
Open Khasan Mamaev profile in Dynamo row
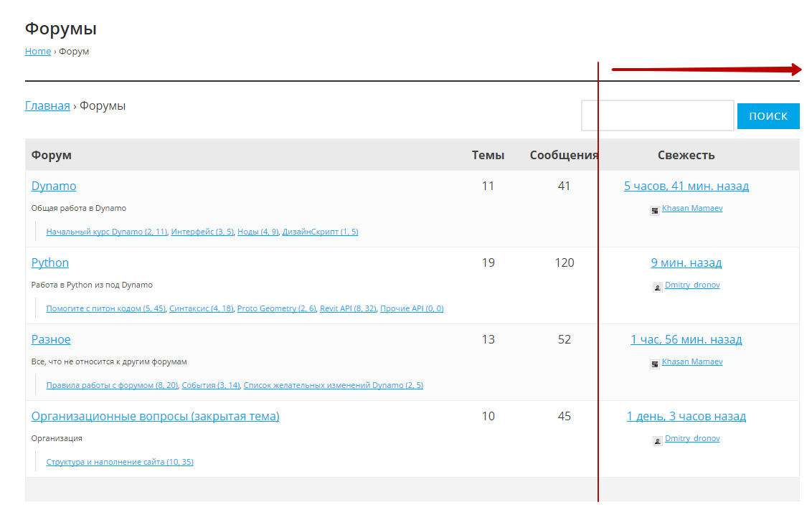click(692, 208)
